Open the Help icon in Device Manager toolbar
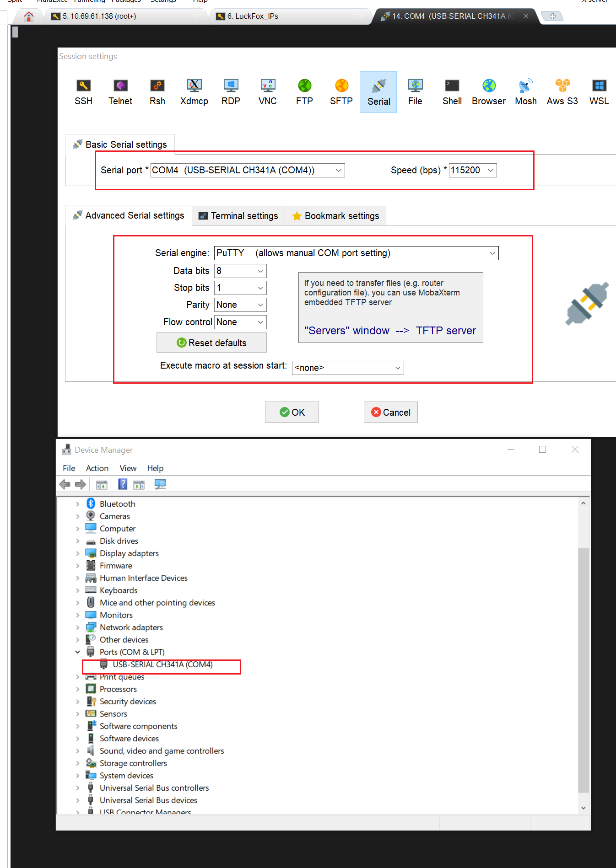 click(123, 484)
